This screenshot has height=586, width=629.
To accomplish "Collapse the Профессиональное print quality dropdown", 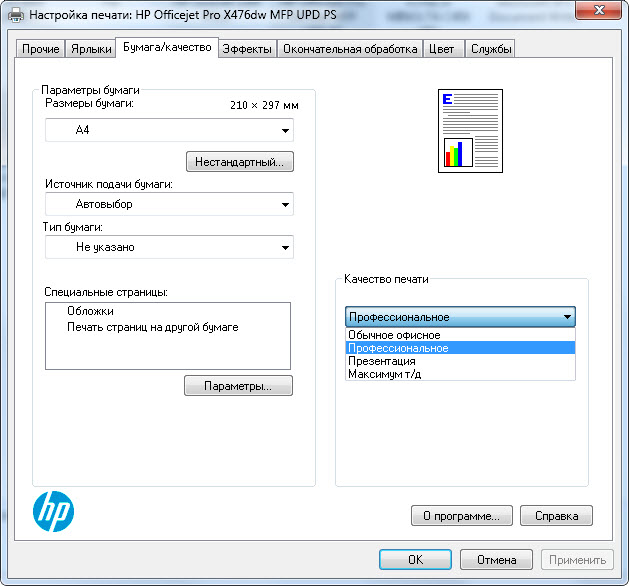I will click(x=460, y=317).
